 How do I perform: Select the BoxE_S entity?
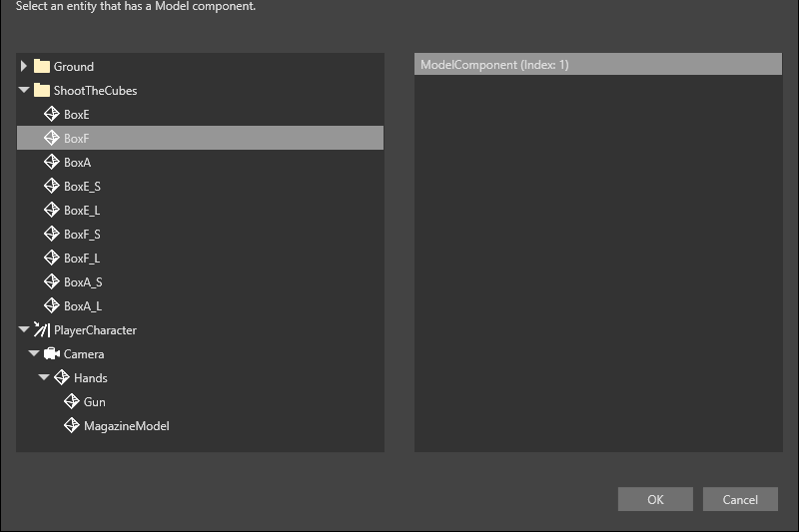(201, 186)
